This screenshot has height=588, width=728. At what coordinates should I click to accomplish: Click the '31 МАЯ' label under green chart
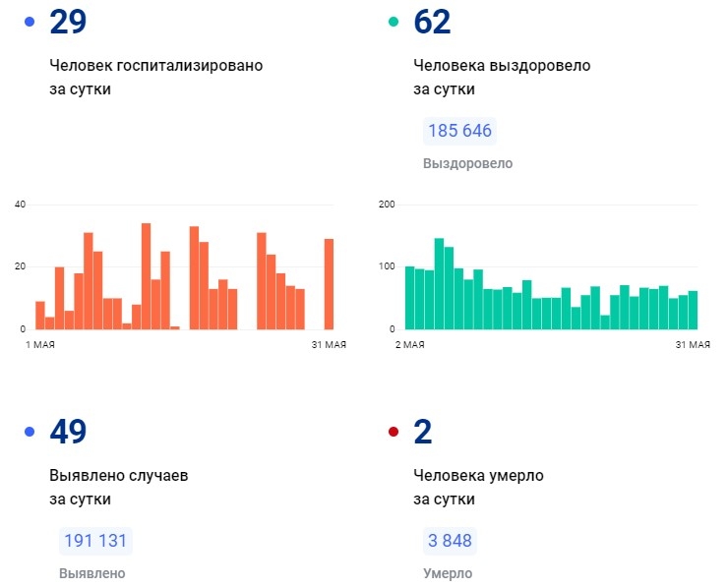[x=692, y=344]
